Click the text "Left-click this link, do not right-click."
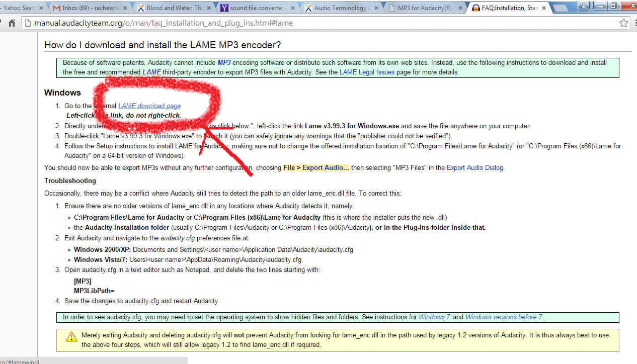 click(124, 115)
